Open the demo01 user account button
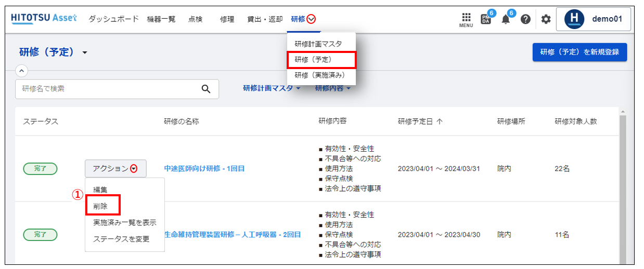The width and height of the screenshot is (644, 269). tap(594, 19)
